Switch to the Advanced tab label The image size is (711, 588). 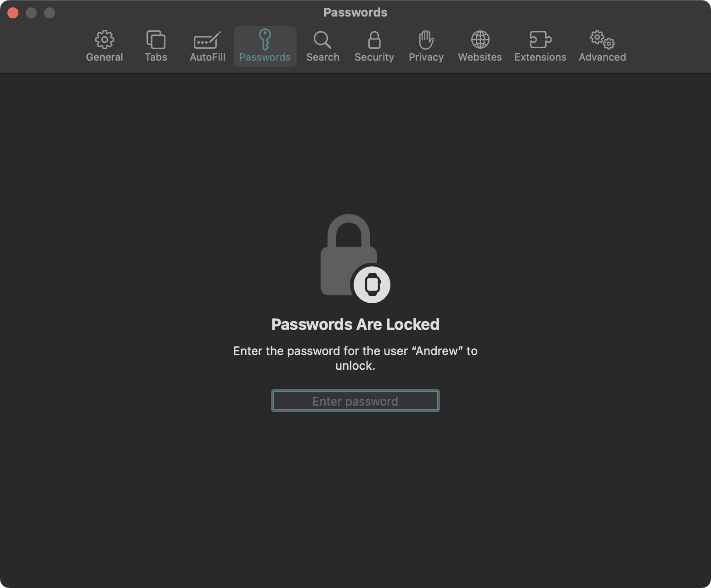pos(602,57)
